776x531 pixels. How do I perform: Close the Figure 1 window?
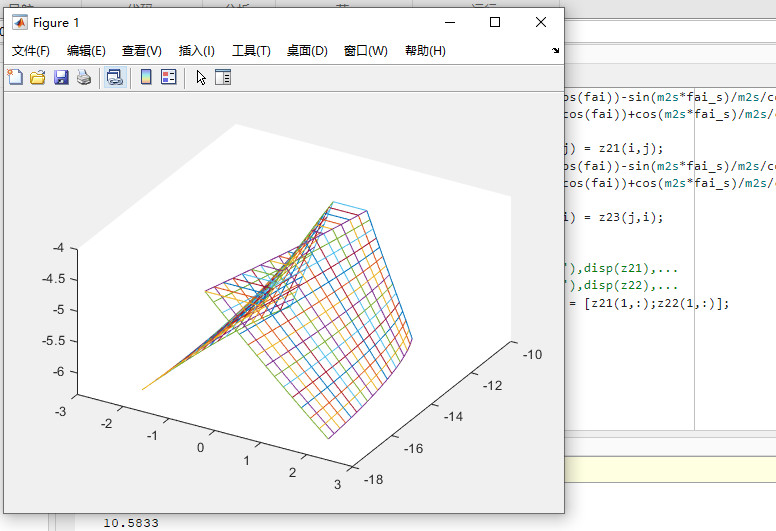click(x=541, y=22)
